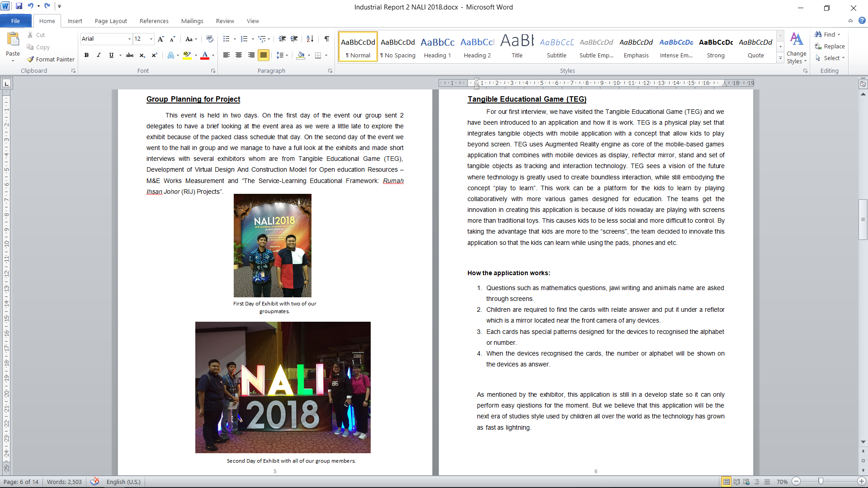Viewport: 868px width, 488px height.
Task: Toggle Italic formatting
Action: (x=99, y=55)
